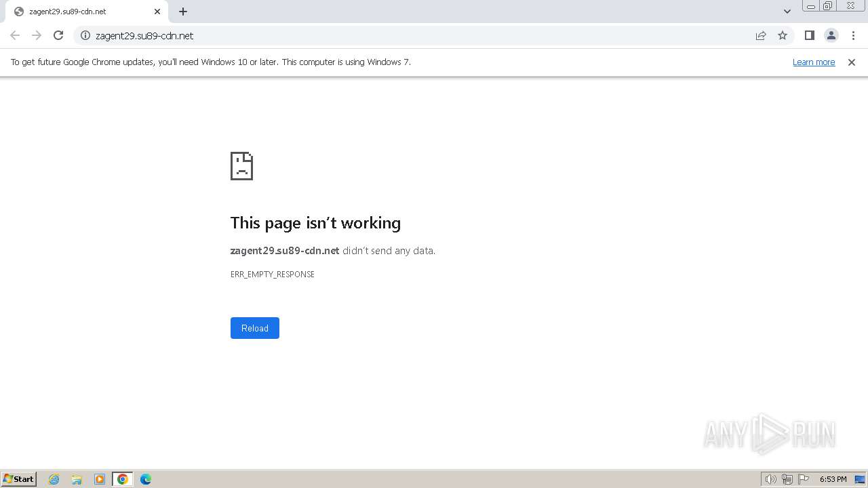868x488 pixels.
Task: Restore down the Chrome window
Action: coord(828,6)
